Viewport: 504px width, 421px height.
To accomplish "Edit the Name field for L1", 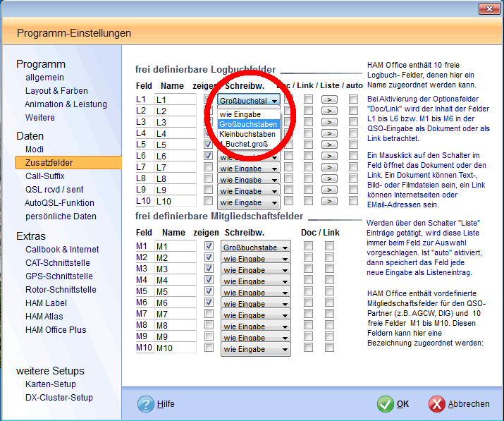I will 176,99.
